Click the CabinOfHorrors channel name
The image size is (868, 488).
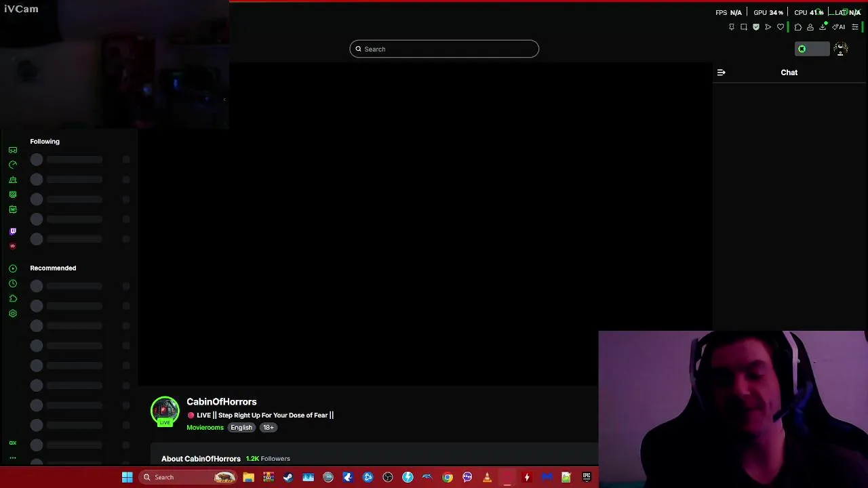pyautogui.click(x=222, y=402)
